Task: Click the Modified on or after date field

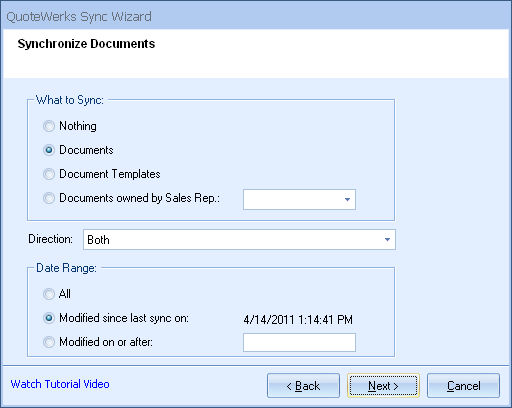Action: (x=299, y=342)
